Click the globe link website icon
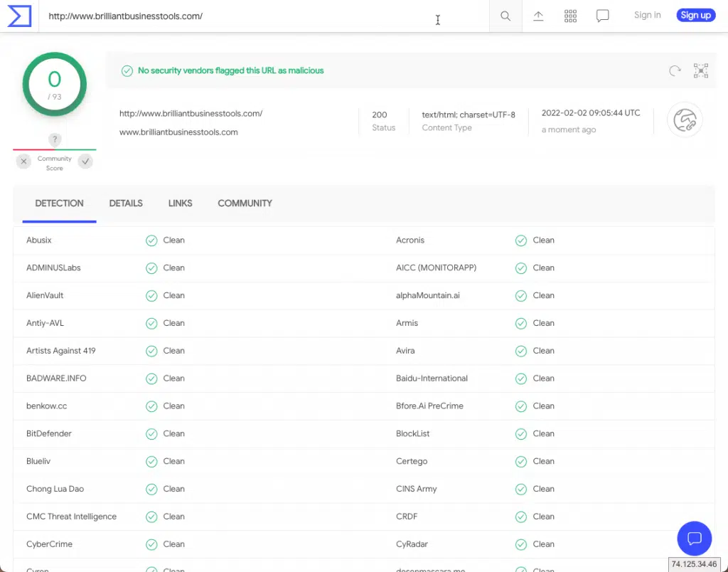The width and height of the screenshot is (728, 572). [685, 120]
